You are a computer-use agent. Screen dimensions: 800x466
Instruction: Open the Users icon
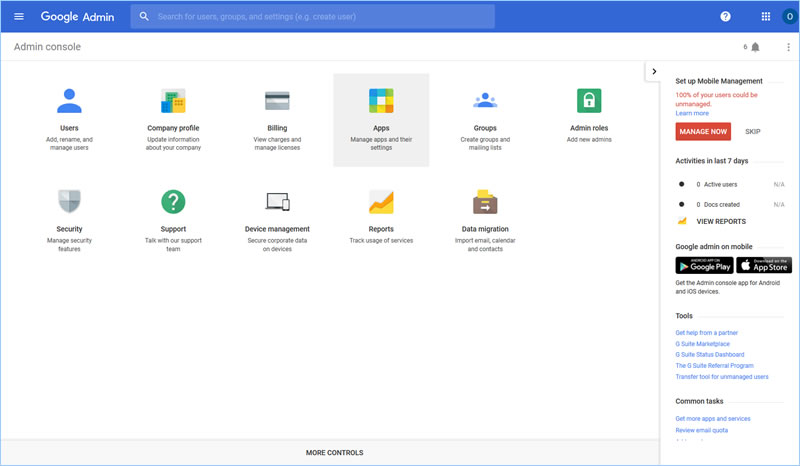(69, 101)
